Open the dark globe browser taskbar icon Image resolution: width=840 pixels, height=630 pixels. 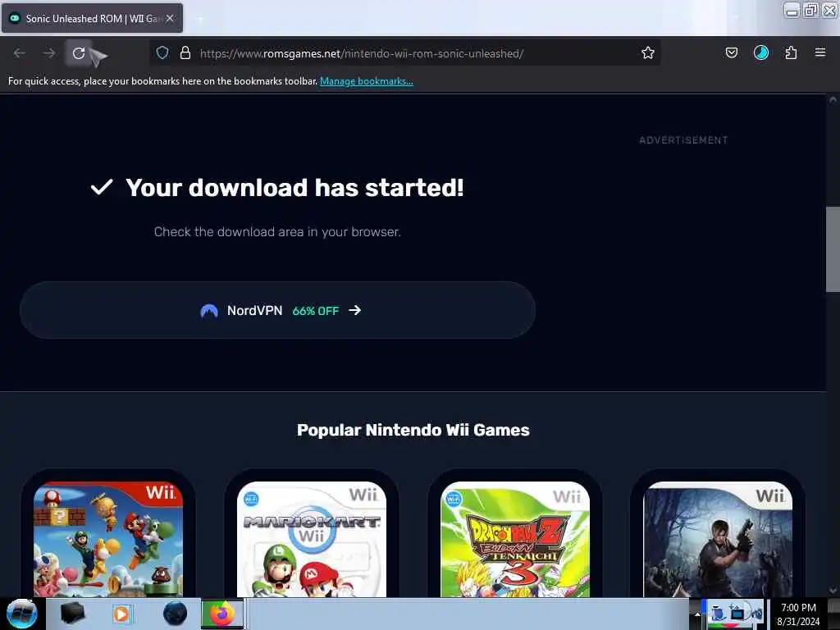point(175,614)
